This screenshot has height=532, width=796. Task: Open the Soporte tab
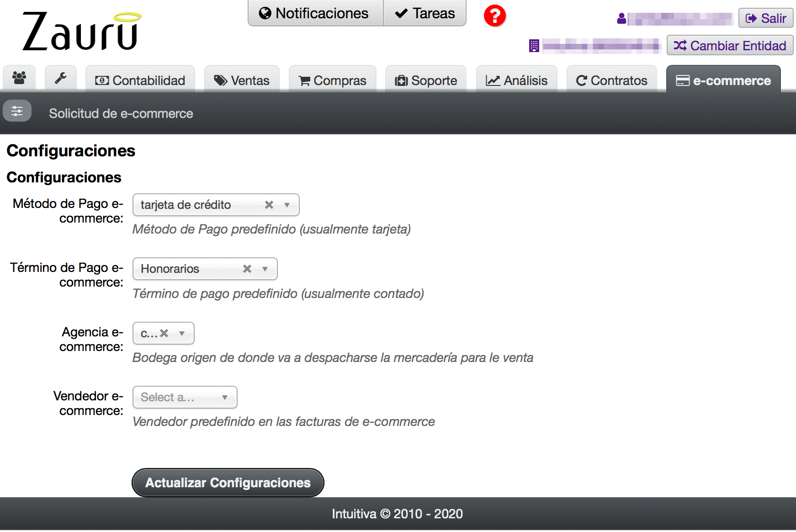click(x=426, y=79)
